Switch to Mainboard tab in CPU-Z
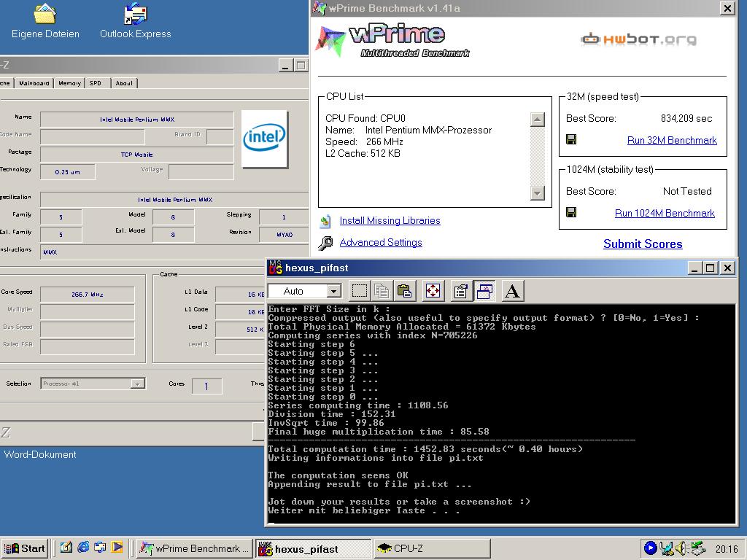The image size is (747, 560). click(x=34, y=83)
